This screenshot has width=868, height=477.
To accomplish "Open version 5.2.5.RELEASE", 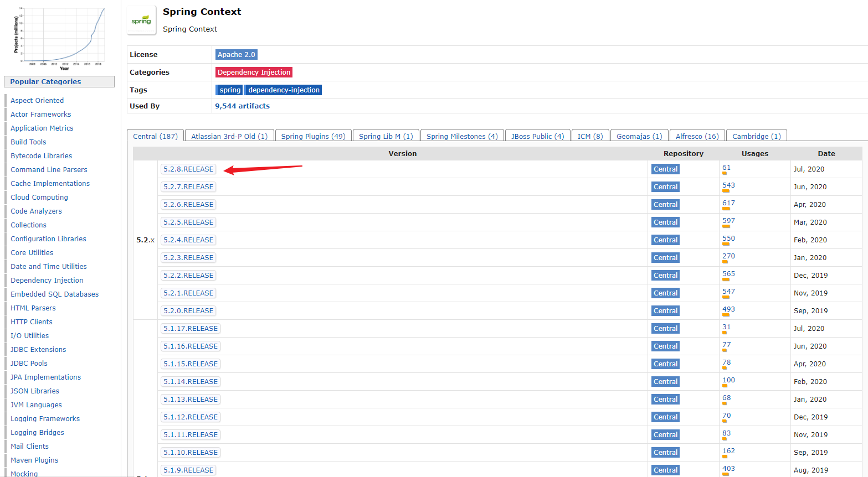I will (188, 222).
